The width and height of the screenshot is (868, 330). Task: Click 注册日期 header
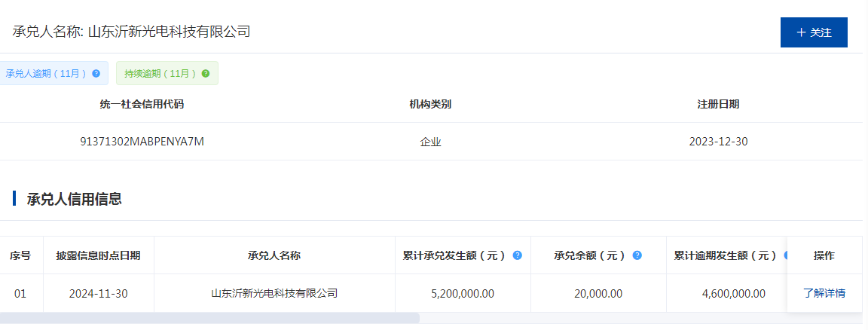(x=719, y=104)
